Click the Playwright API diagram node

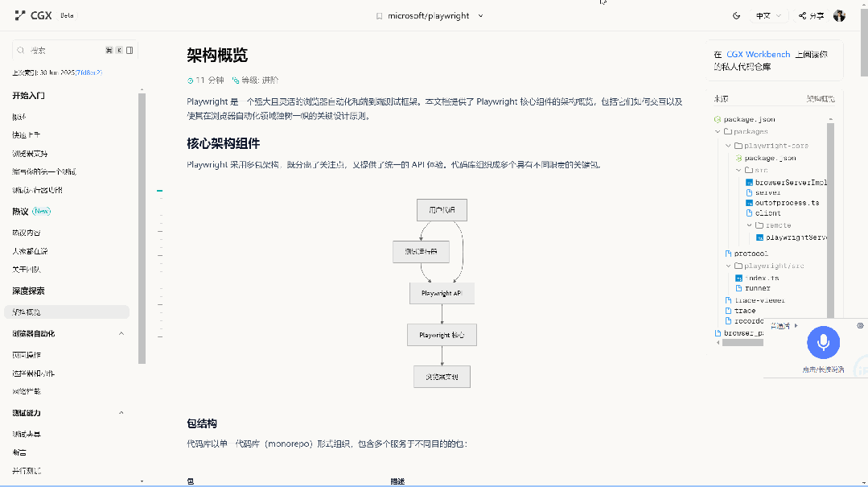[x=442, y=293]
